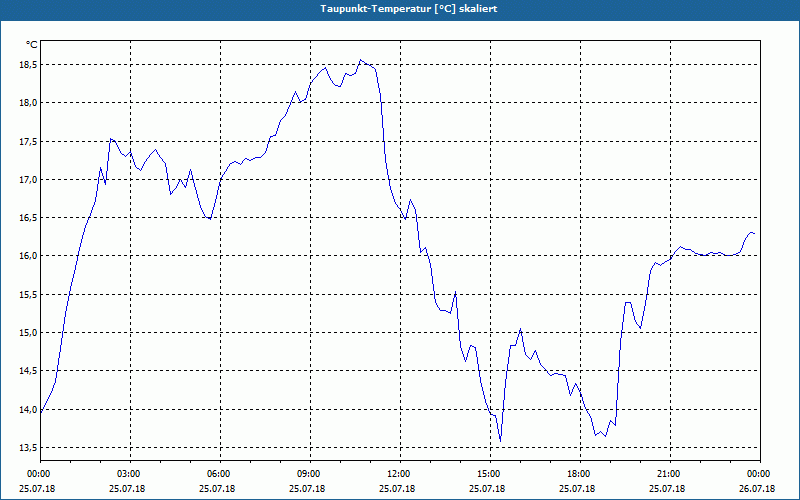Screen dimensions: 800x500
Task: Click the '°C' unit label on the y-axis
Action: point(32,45)
